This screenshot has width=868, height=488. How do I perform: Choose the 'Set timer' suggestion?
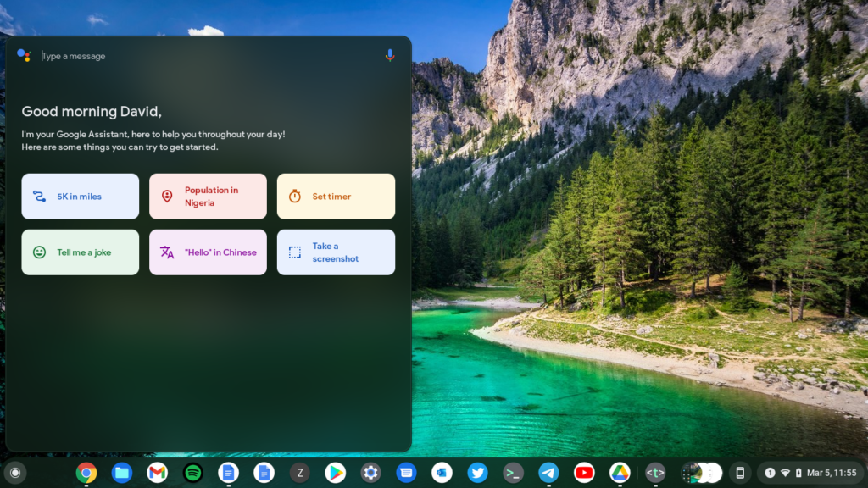tap(336, 197)
